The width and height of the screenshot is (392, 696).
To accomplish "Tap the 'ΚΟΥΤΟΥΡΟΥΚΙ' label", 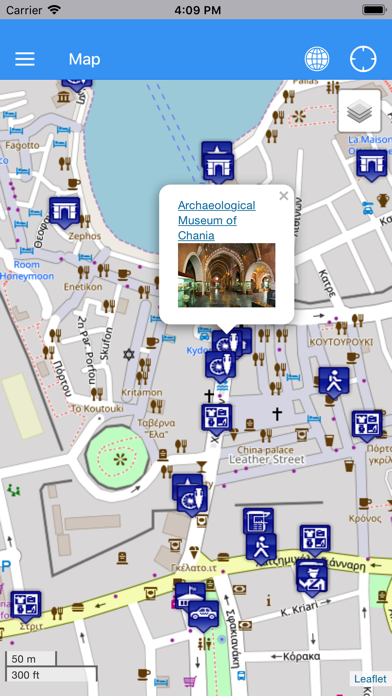I will pyautogui.click(x=341, y=342).
